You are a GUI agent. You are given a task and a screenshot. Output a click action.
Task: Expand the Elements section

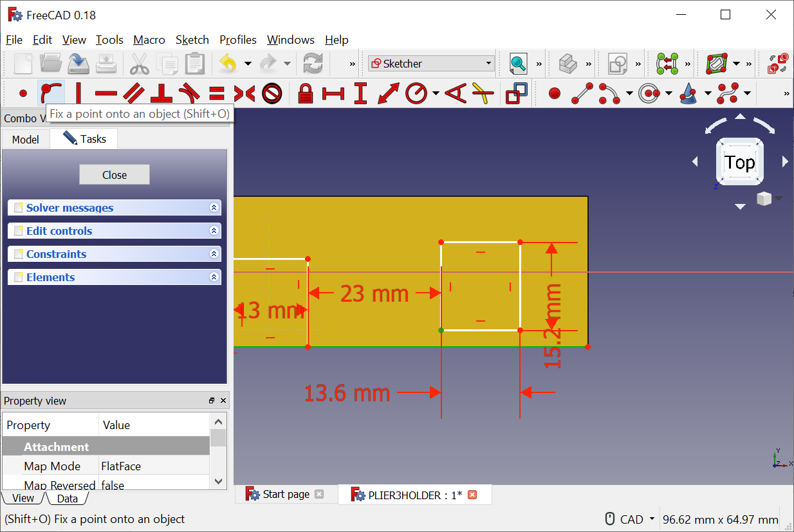point(115,277)
